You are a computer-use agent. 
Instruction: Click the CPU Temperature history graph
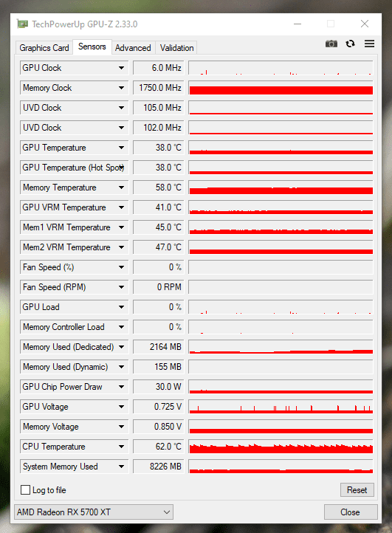point(281,447)
